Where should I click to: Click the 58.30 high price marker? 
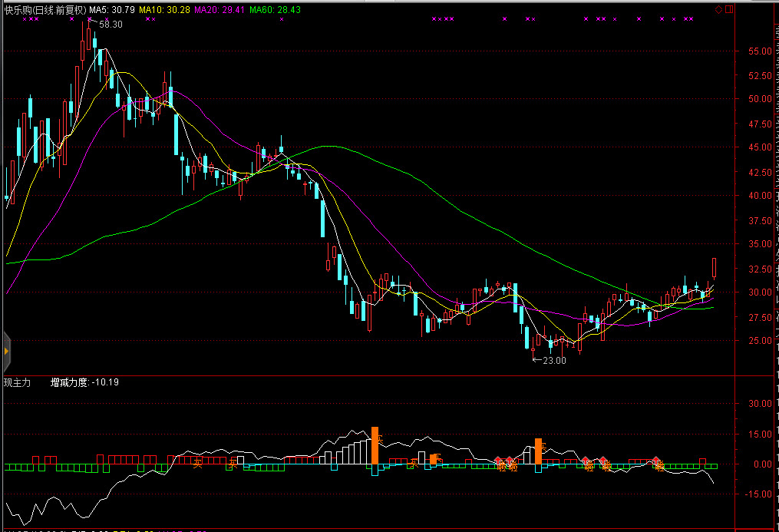[x=110, y=25]
